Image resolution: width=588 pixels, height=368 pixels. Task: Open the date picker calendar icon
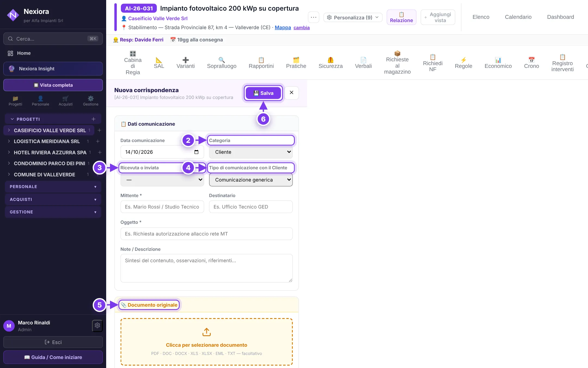pos(196,152)
